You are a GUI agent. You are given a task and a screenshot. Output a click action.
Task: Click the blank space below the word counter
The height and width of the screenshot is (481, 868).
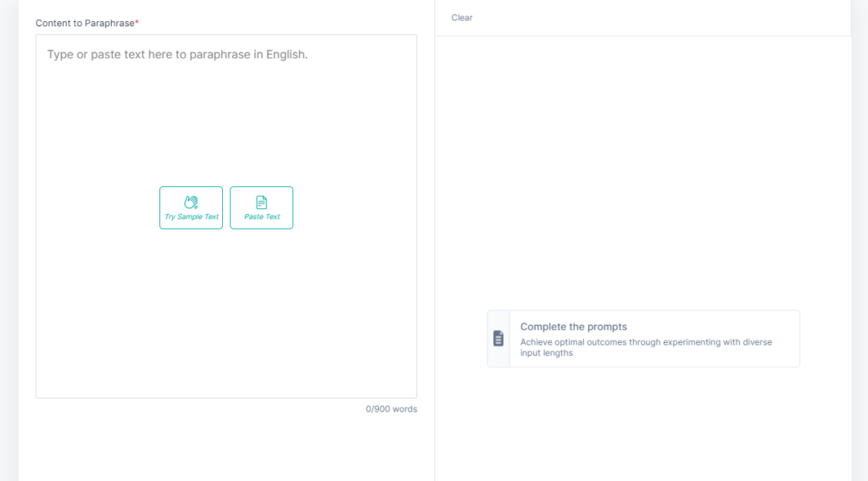[x=226, y=449]
